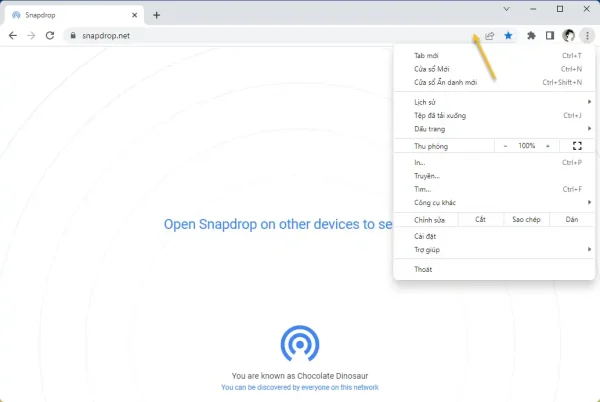Click the Snapdrop radar logo

coord(300,343)
